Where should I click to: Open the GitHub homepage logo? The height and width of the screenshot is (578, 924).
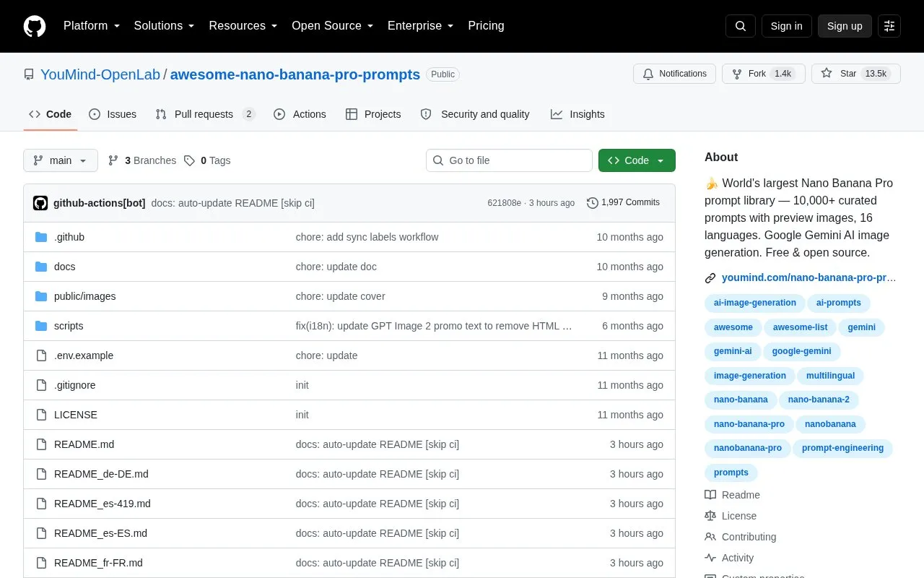35,26
